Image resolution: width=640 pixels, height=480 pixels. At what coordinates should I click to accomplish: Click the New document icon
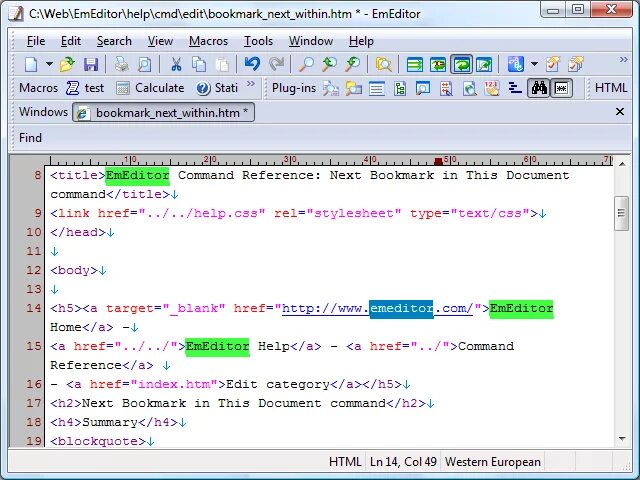tap(31, 64)
